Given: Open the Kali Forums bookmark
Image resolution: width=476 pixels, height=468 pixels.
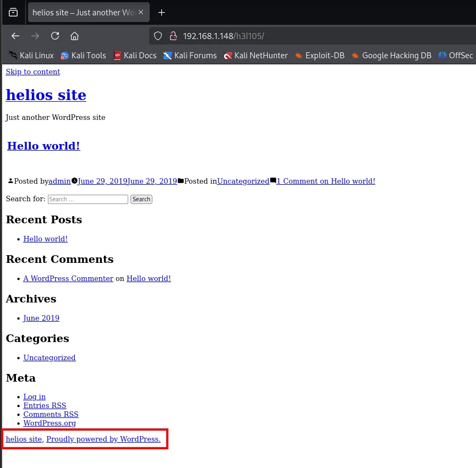Looking at the screenshot, I should coord(190,56).
